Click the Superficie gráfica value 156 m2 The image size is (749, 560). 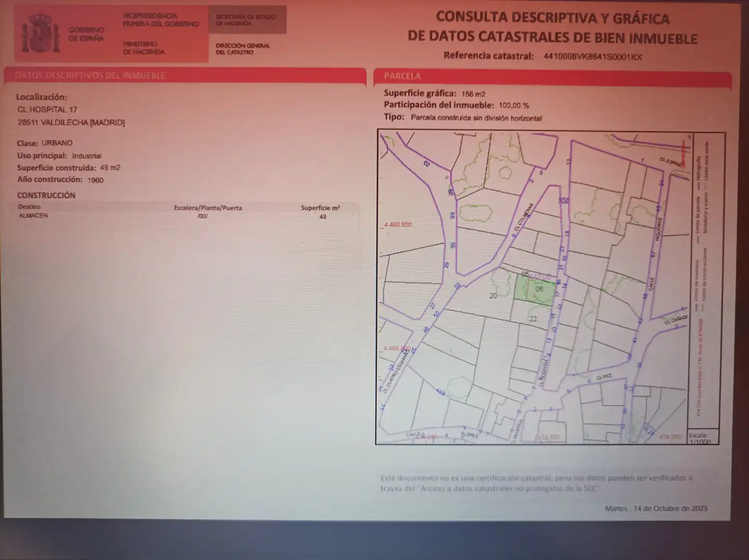[474, 94]
